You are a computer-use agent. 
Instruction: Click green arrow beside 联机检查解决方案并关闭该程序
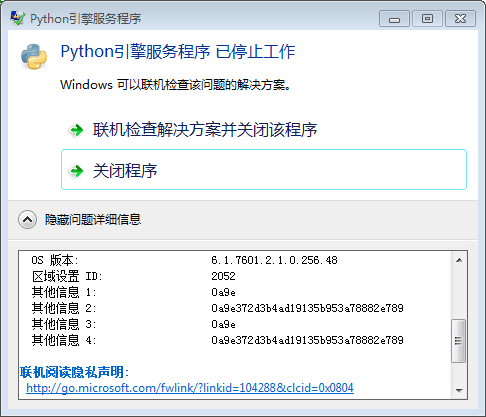77,130
